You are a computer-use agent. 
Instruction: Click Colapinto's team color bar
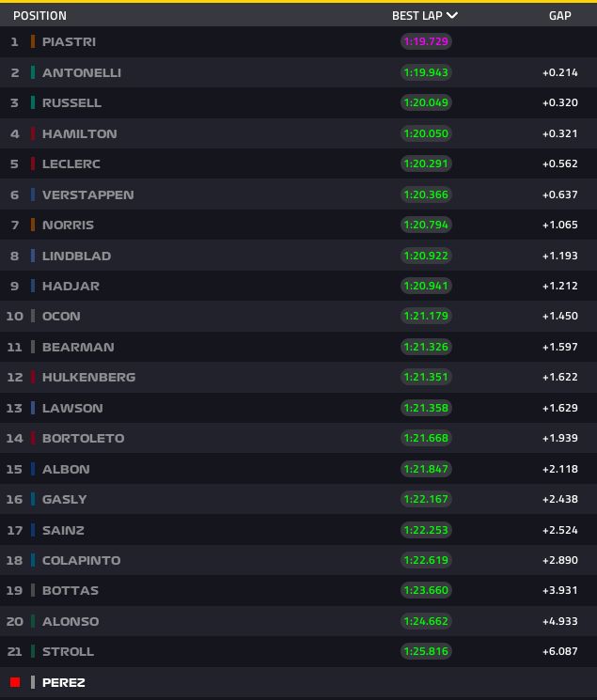[33, 560]
